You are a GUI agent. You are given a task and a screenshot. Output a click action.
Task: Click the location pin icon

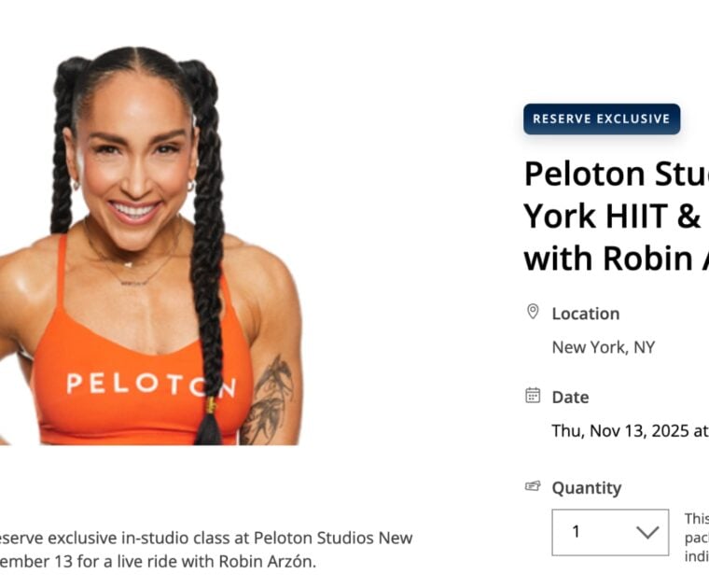(533, 312)
